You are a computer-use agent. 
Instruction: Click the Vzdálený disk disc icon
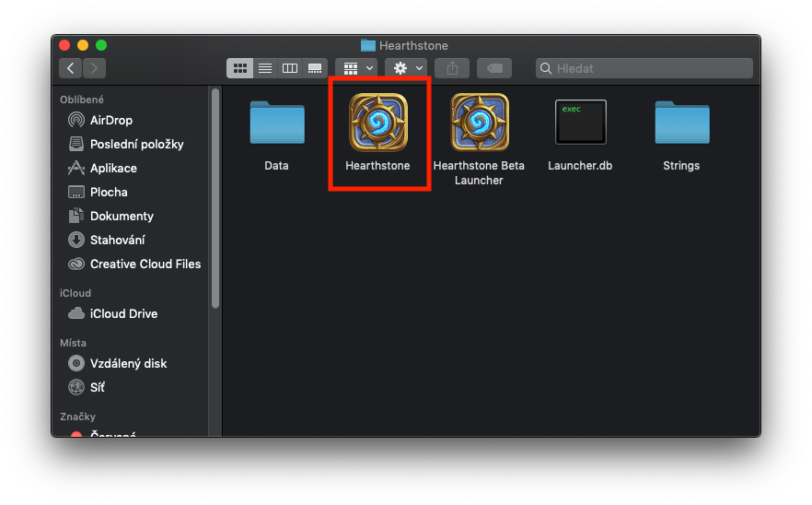point(76,363)
